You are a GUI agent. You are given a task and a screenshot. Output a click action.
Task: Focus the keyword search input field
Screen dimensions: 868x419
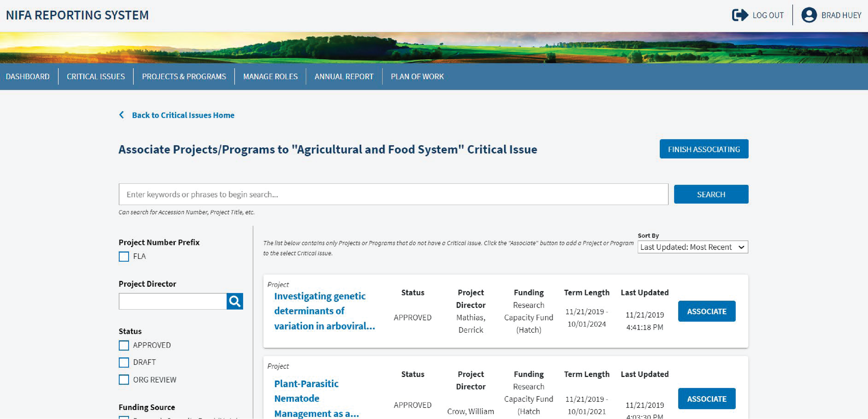click(x=393, y=194)
